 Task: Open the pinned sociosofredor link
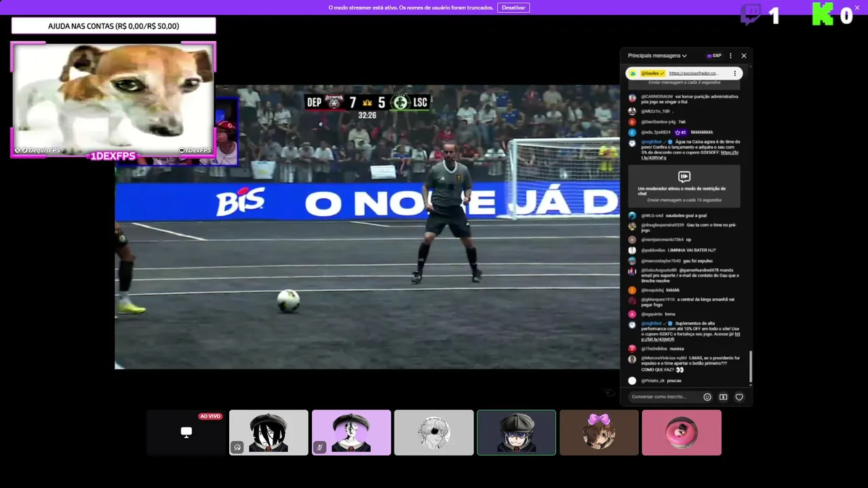pyautogui.click(x=693, y=73)
